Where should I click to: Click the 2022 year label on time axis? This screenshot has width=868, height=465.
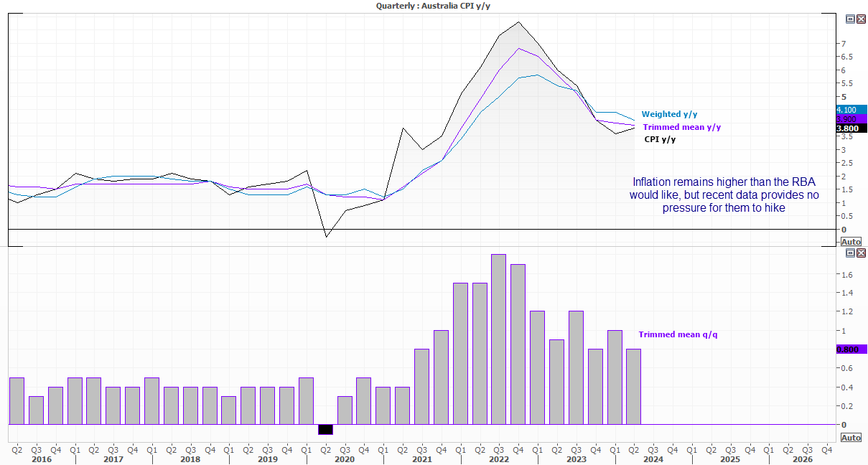pyautogui.click(x=498, y=459)
